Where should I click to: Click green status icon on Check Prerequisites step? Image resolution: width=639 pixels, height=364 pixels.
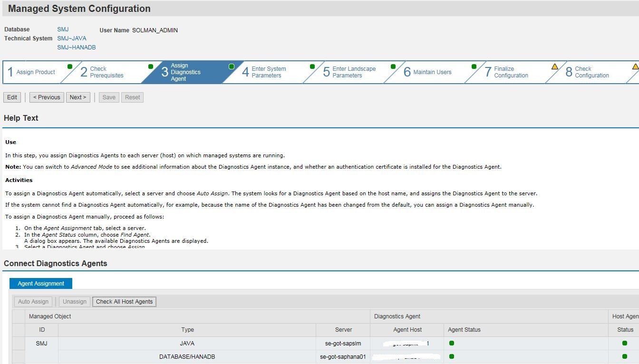(151, 67)
